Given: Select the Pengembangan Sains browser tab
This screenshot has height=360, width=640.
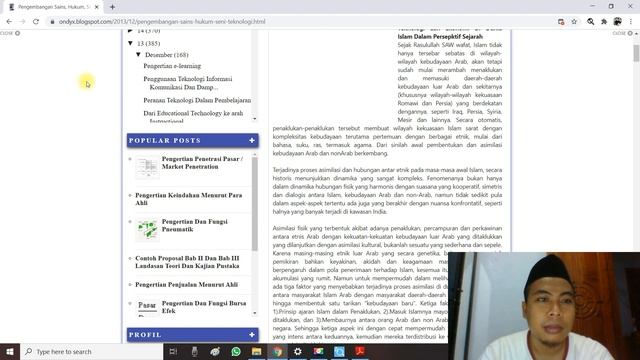Looking at the screenshot, I should tap(53, 7).
